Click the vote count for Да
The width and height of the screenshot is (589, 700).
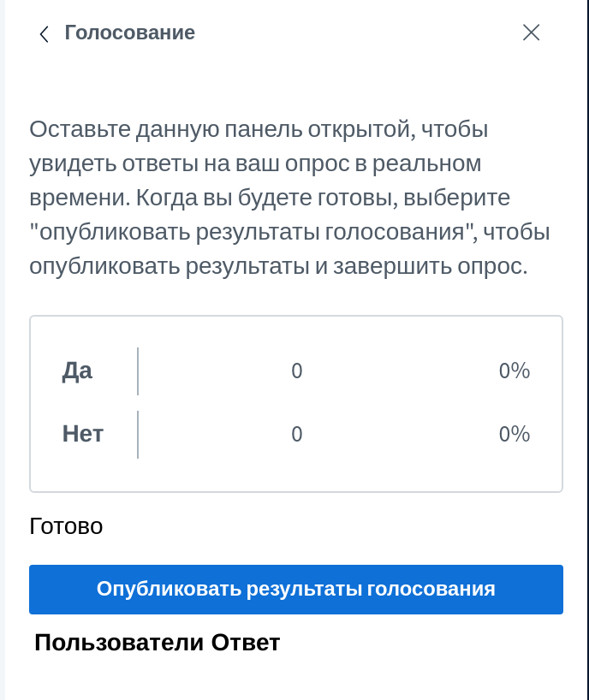click(297, 371)
